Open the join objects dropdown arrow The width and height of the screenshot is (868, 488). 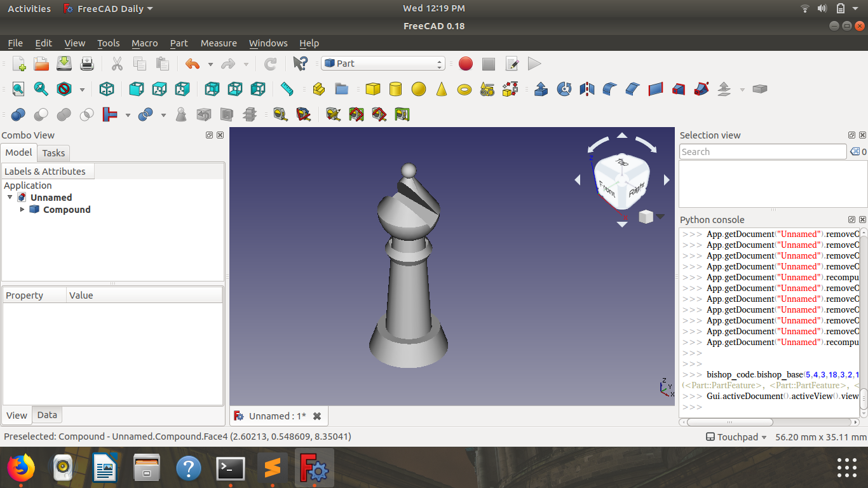pyautogui.click(x=128, y=115)
